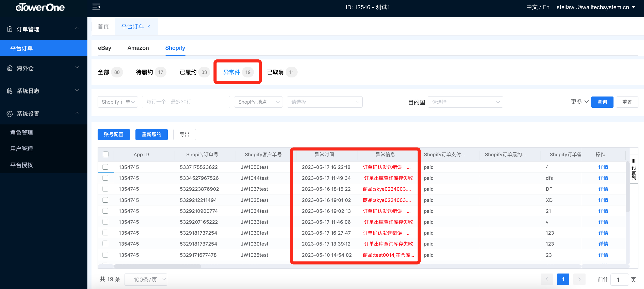This screenshot has height=289, width=644.
Task: Go to the 首页 tab
Action: (103, 26)
